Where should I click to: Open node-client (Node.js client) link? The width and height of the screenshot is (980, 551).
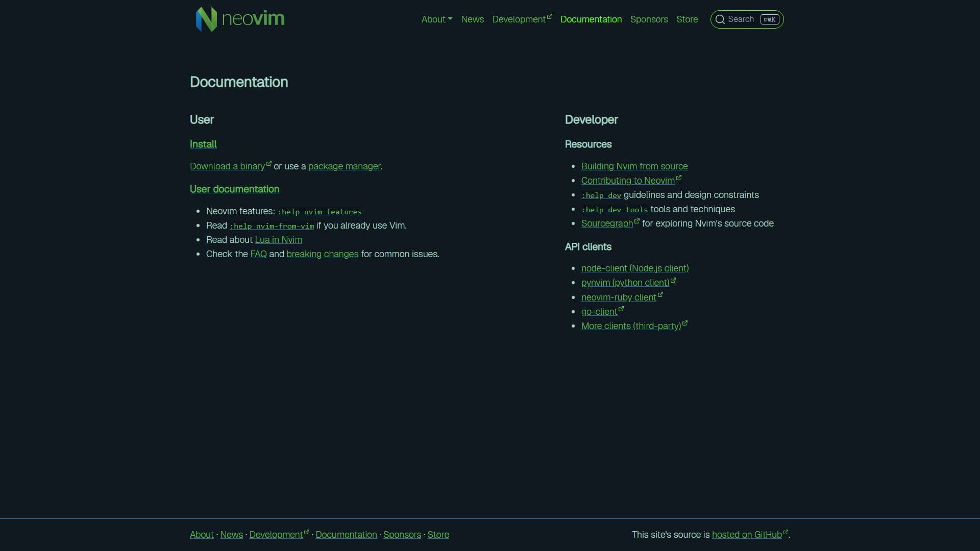tap(635, 268)
